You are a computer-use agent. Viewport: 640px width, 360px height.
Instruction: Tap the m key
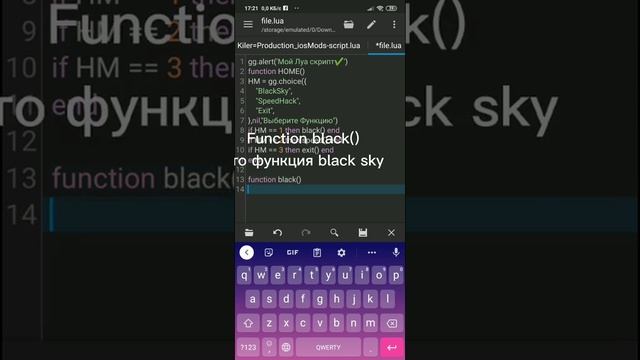[370, 323]
